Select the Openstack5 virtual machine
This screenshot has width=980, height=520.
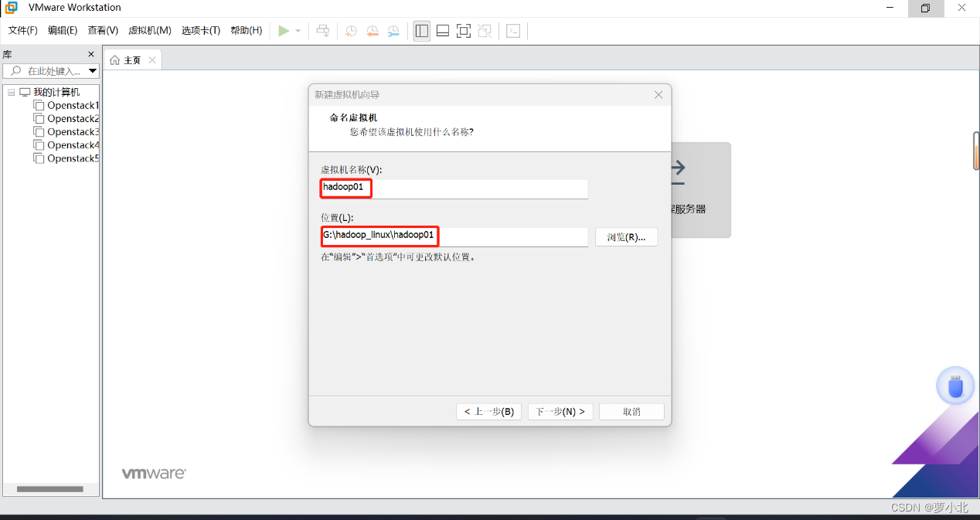pos(66,158)
